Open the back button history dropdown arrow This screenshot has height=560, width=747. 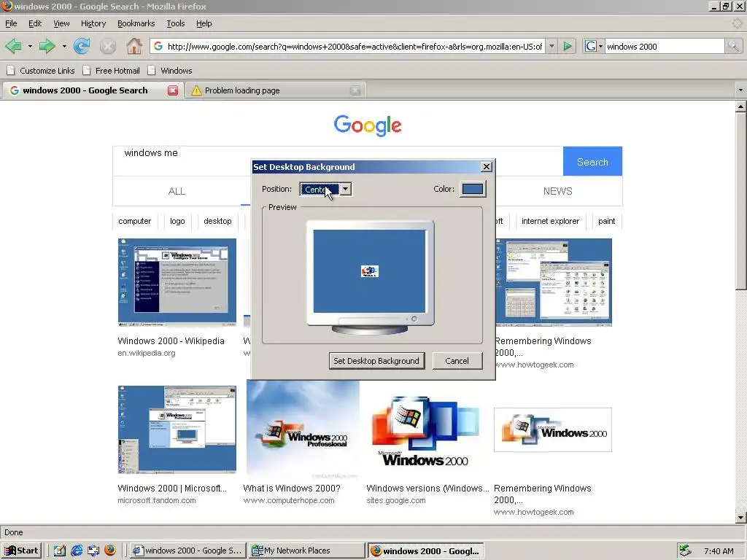pos(30,46)
